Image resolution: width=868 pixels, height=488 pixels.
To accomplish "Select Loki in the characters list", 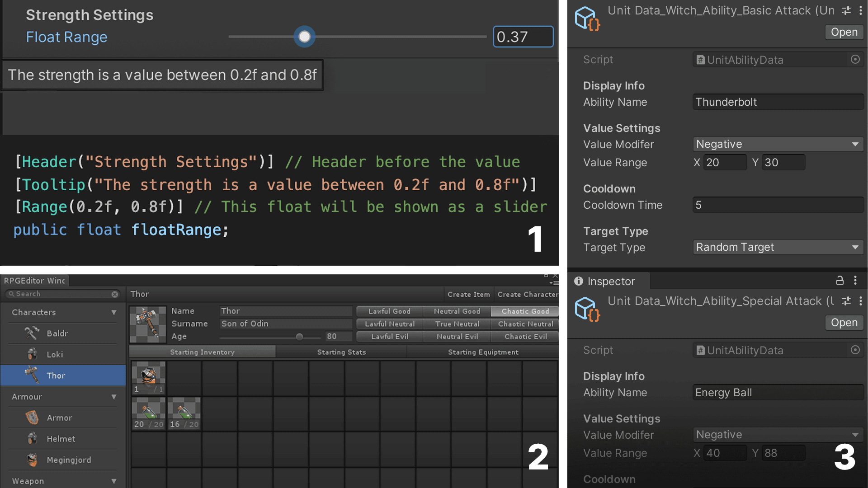I will [x=63, y=355].
